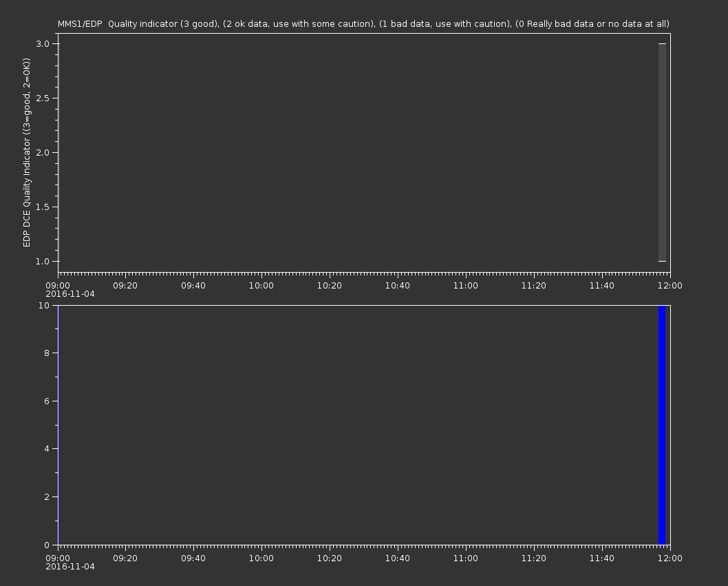Viewport: 728px width, 586px height.
Task: Click the 2.5 y-axis tick label
Action: 42,98
